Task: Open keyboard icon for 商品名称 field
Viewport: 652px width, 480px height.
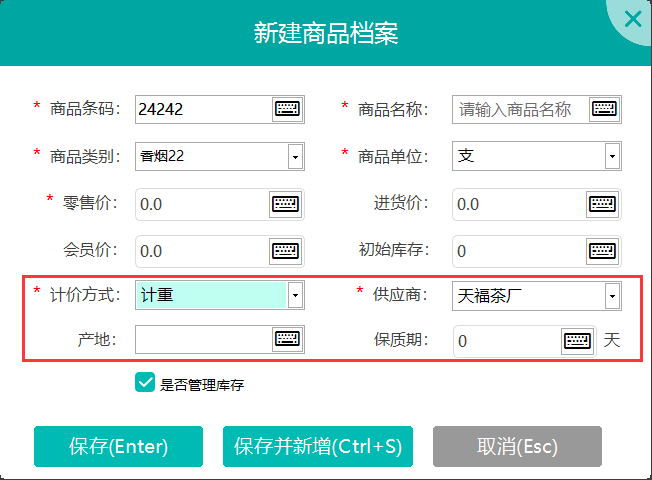Action: (604, 109)
